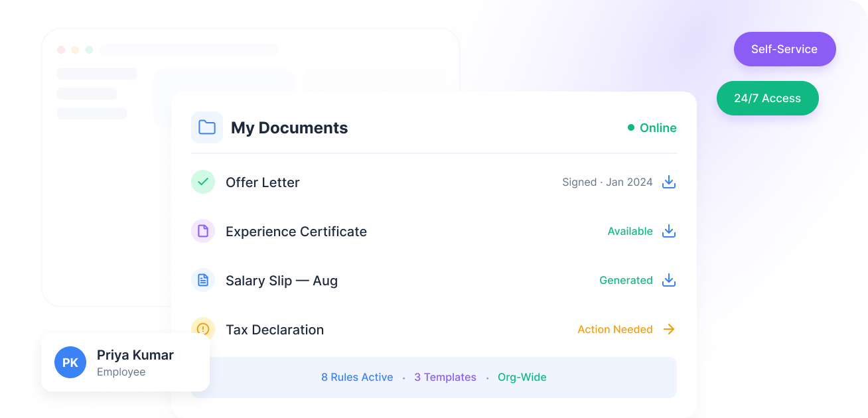Download the Experience Certificate
This screenshot has width=868, height=418.
point(669,231)
